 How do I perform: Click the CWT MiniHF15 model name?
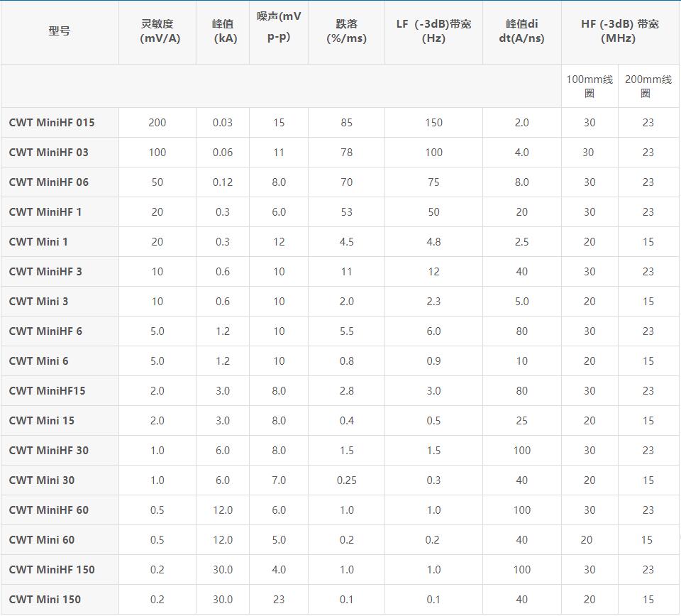click(47, 391)
